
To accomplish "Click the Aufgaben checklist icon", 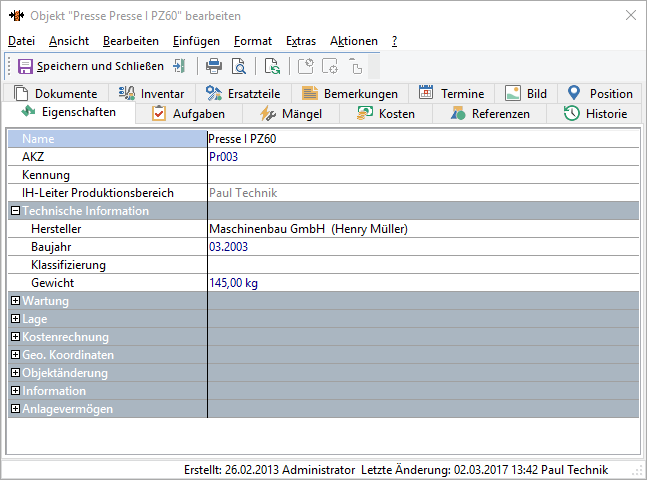I will click(159, 113).
